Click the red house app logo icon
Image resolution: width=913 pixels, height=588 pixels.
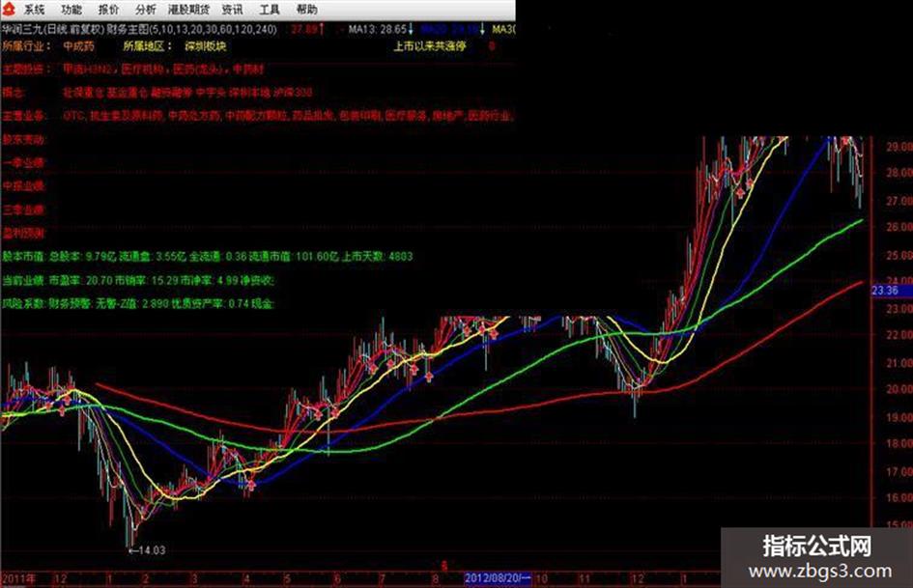click(9, 9)
